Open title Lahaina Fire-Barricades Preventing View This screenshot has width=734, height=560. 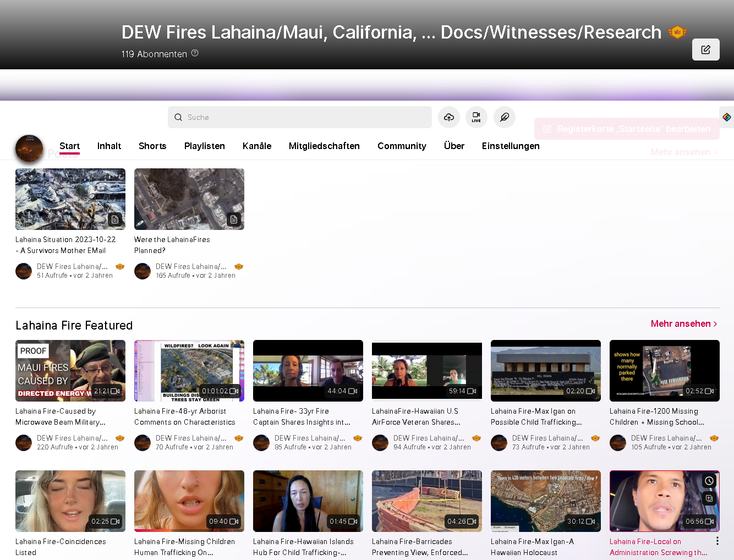pos(420,547)
